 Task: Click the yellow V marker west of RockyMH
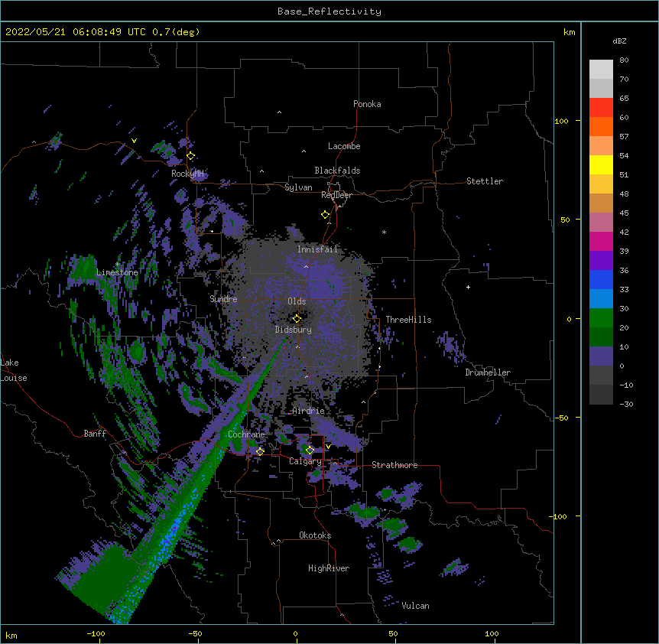click(x=134, y=141)
